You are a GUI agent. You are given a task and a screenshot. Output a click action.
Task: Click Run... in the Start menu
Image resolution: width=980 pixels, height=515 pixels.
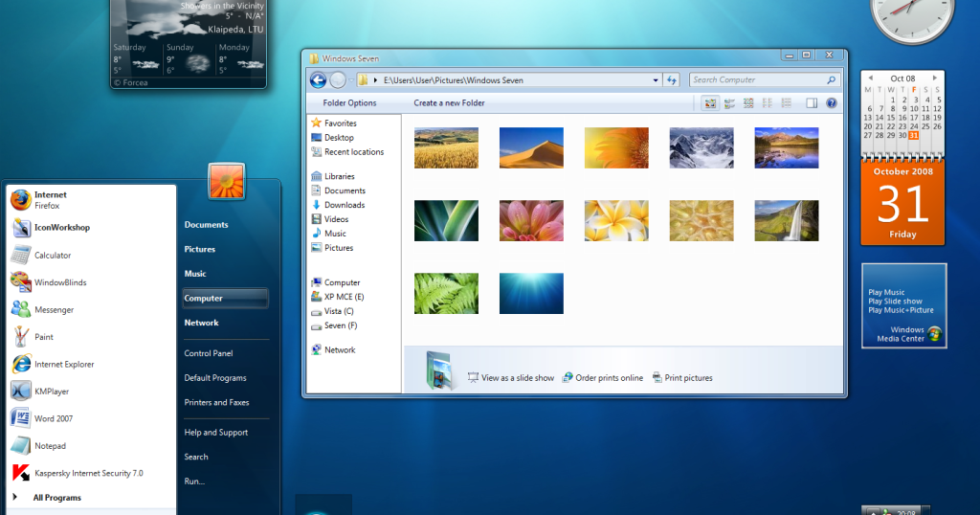point(194,481)
